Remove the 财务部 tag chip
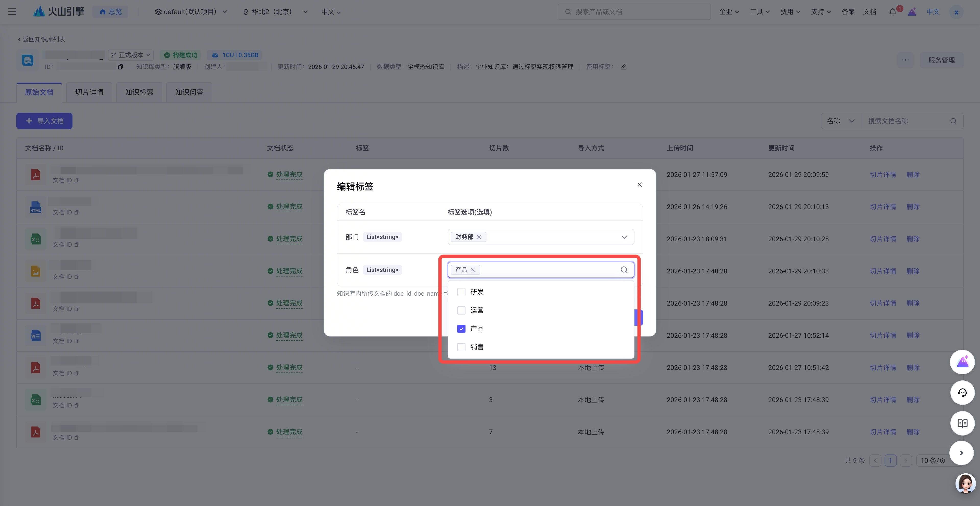Viewport: 980px width, 506px height. coord(479,237)
